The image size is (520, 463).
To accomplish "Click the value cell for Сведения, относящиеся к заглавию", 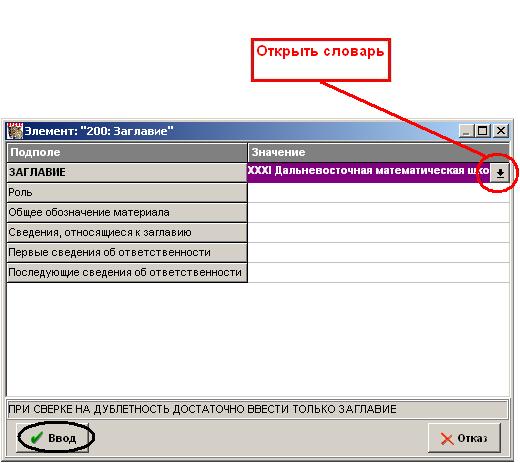I will coord(379,232).
